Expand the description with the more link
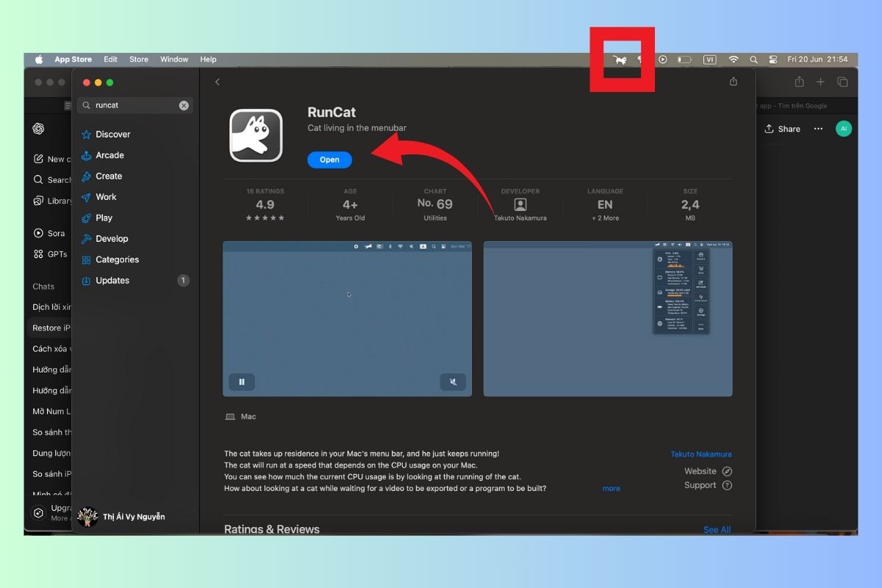The width and height of the screenshot is (882, 588). 612,489
